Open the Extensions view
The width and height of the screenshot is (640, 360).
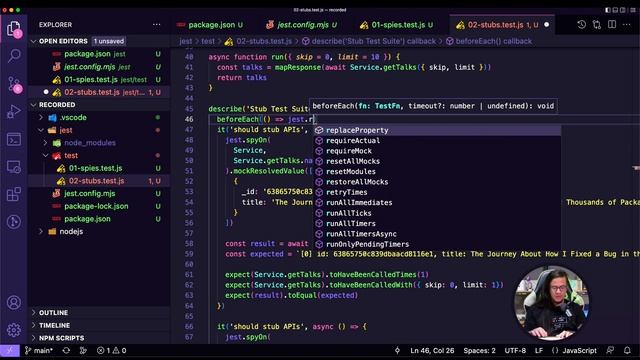click(x=14, y=194)
